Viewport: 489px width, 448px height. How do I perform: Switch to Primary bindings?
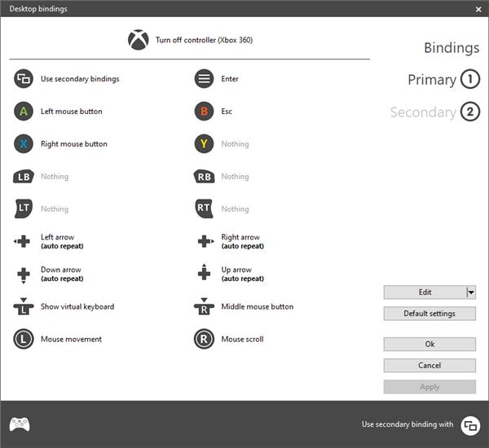(443, 80)
